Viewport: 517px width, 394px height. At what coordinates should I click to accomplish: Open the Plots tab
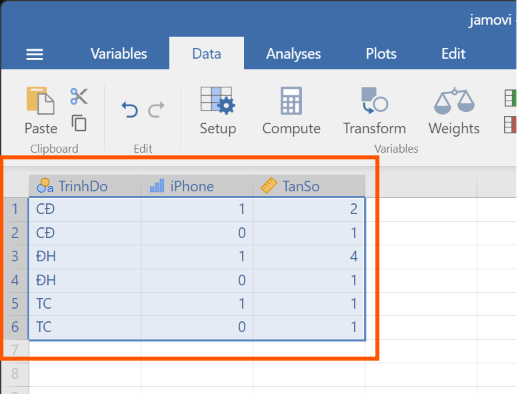coord(381,54)
